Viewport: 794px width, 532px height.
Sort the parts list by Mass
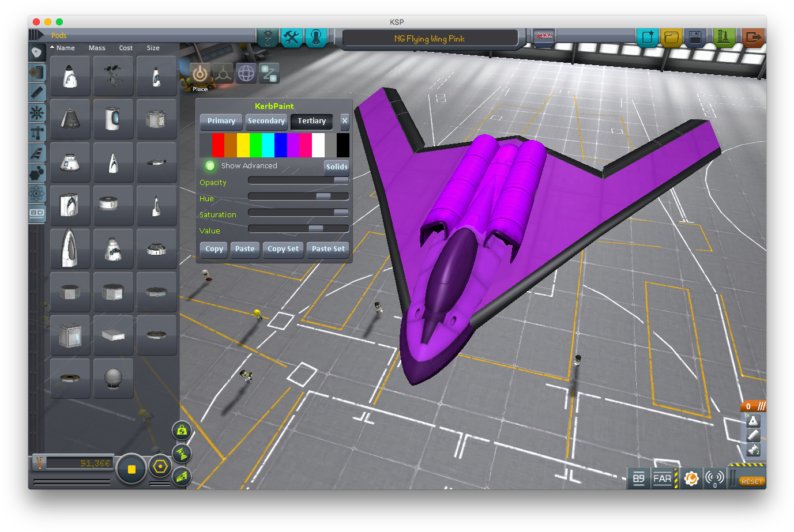coord(97,48)
